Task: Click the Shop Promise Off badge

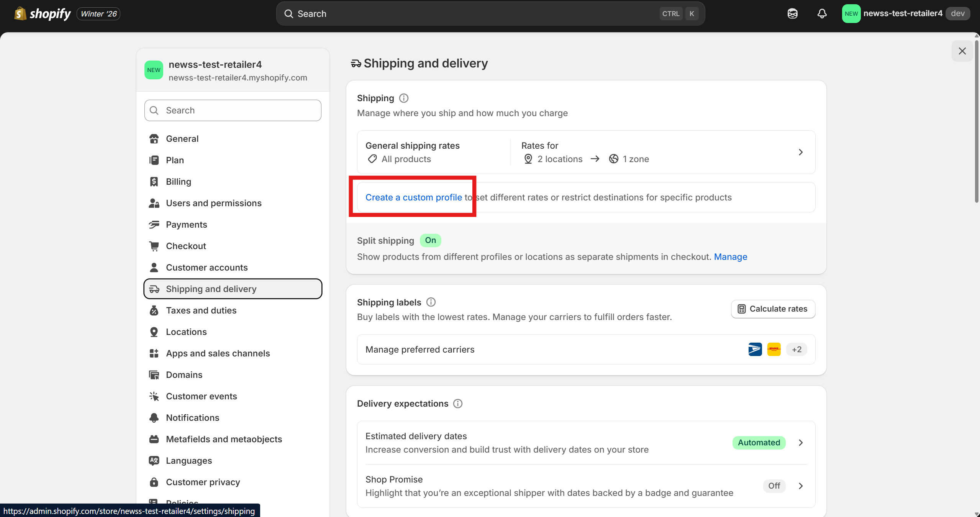Action: [774, 486]
